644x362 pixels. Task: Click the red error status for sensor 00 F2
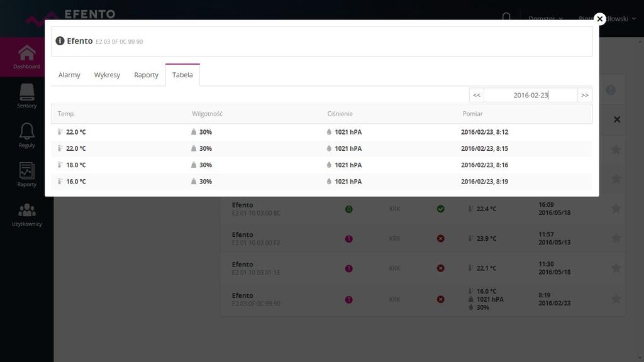point(441,238)
